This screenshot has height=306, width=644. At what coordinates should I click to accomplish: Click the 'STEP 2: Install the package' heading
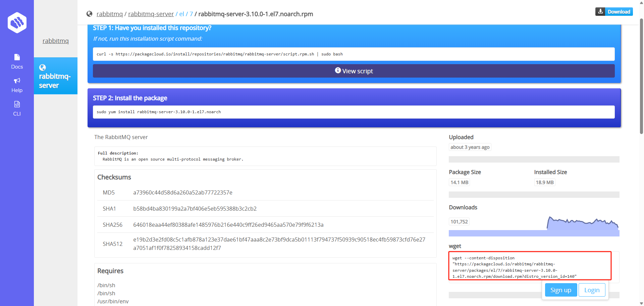pyautogui.click(x=130, y=98)
